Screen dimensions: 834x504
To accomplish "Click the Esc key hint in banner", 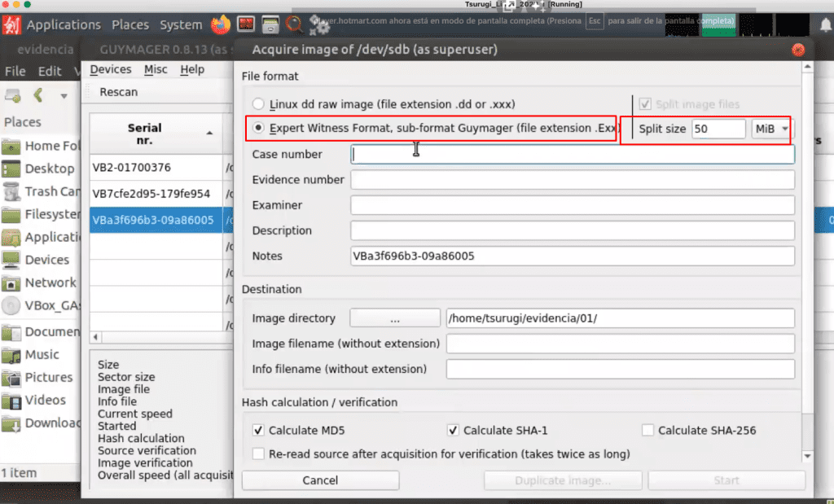I will (595, 21).
